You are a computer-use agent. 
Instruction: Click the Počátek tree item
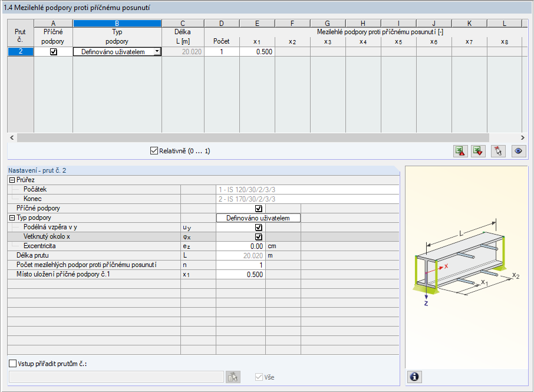tap(35, 189)
